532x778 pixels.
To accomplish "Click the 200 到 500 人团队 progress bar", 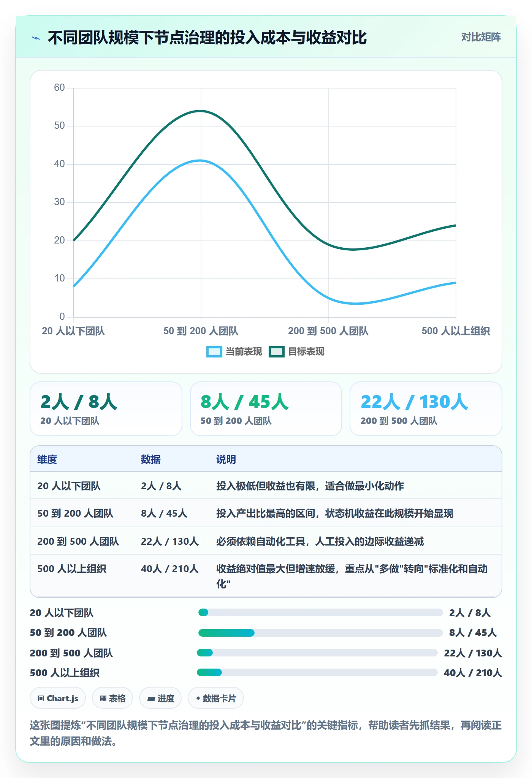I will pyautogui.click(x=317, y=653).
